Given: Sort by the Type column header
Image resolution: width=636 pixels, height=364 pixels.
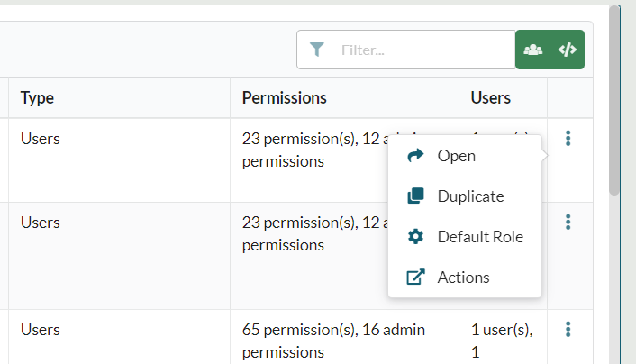Looking at the screenshot, I should (x=43, y=97).
